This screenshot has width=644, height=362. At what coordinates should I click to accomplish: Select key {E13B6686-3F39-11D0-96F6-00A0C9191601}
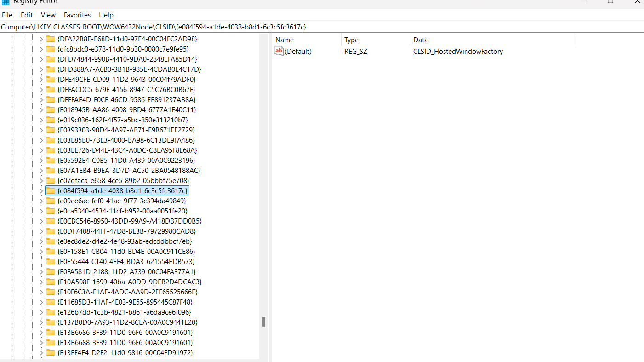coord(125,332)
